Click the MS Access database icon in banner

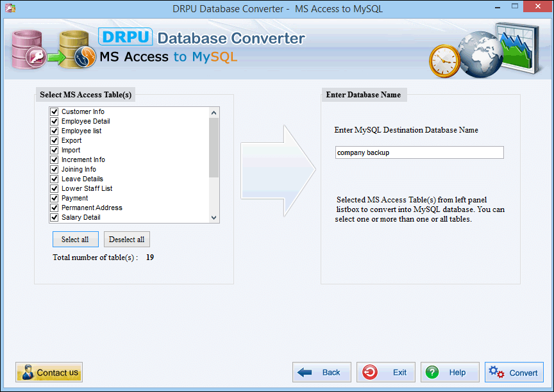coord(29,49)
